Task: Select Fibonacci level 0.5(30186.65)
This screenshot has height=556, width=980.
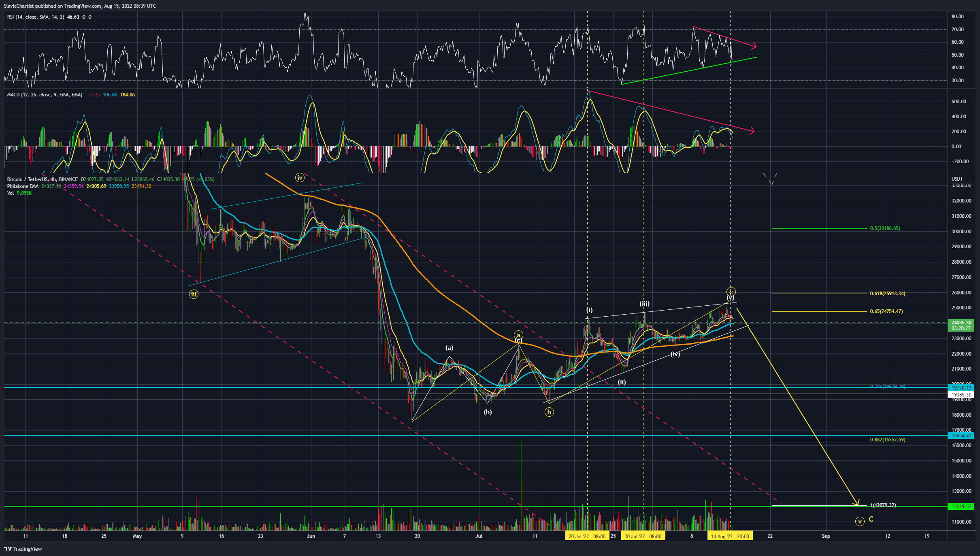Action: tap(885, 228)
